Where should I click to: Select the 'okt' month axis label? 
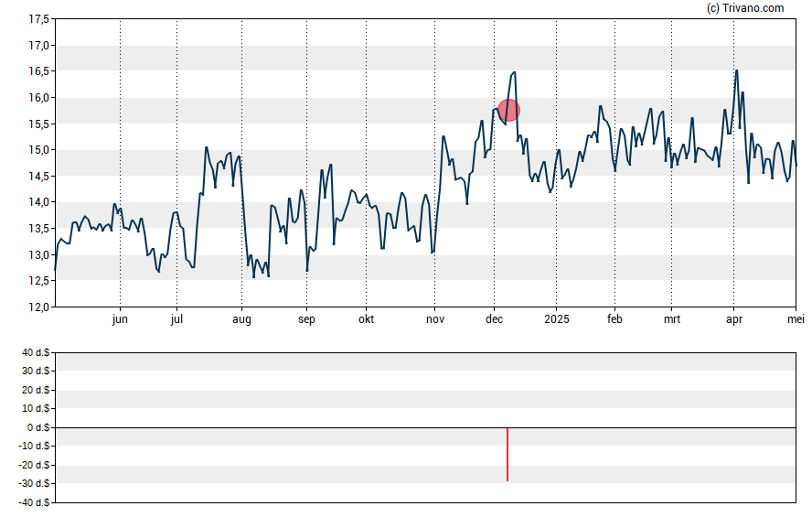click(x=366, y=319)
